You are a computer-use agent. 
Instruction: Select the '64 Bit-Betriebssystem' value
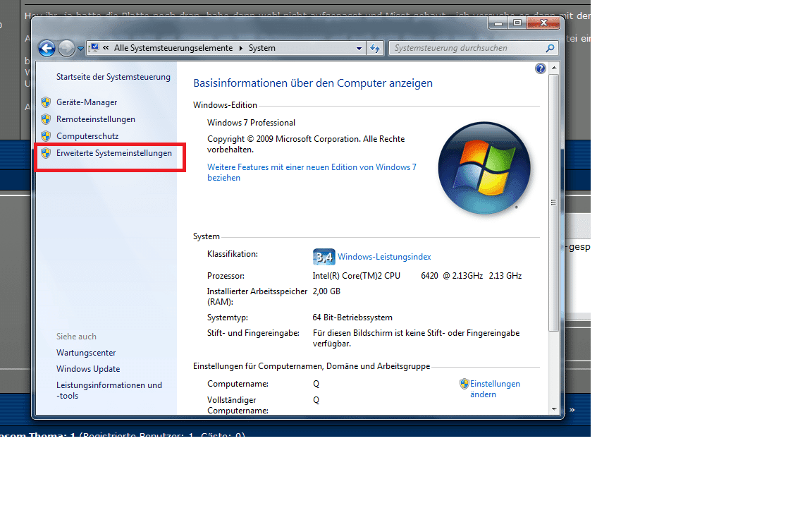click(352, 317)
